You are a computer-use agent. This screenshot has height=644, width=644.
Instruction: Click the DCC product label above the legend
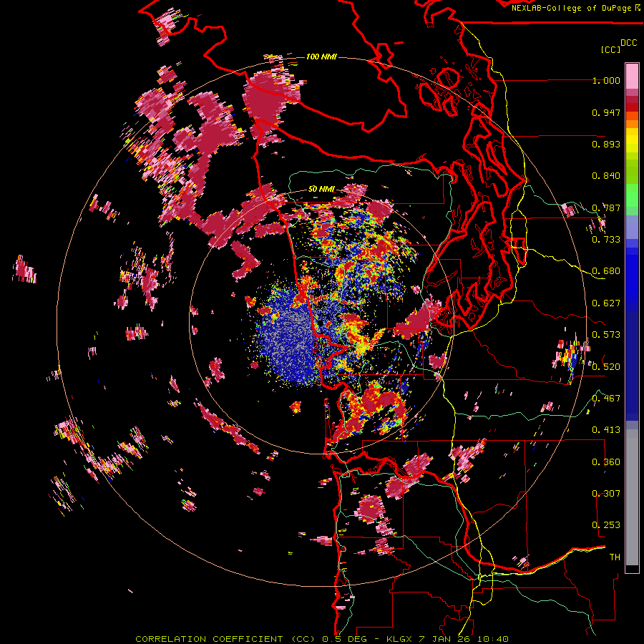click(629, 43)
